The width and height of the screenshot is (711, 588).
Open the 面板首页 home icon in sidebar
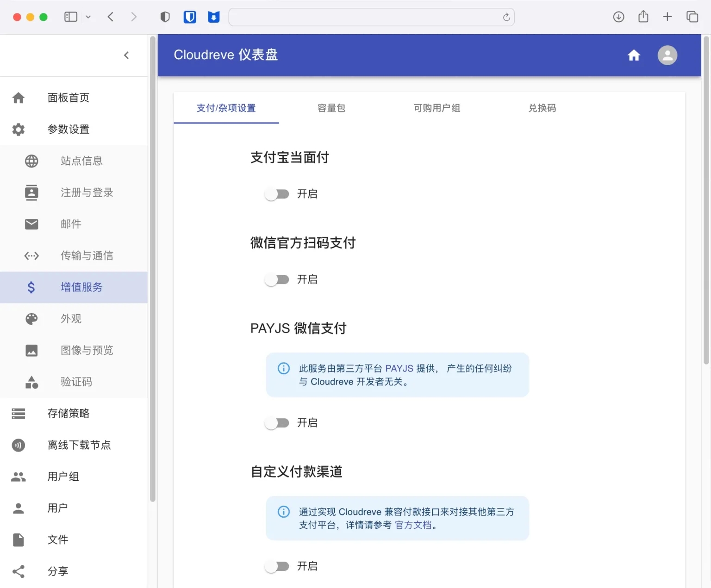point(19,98)
